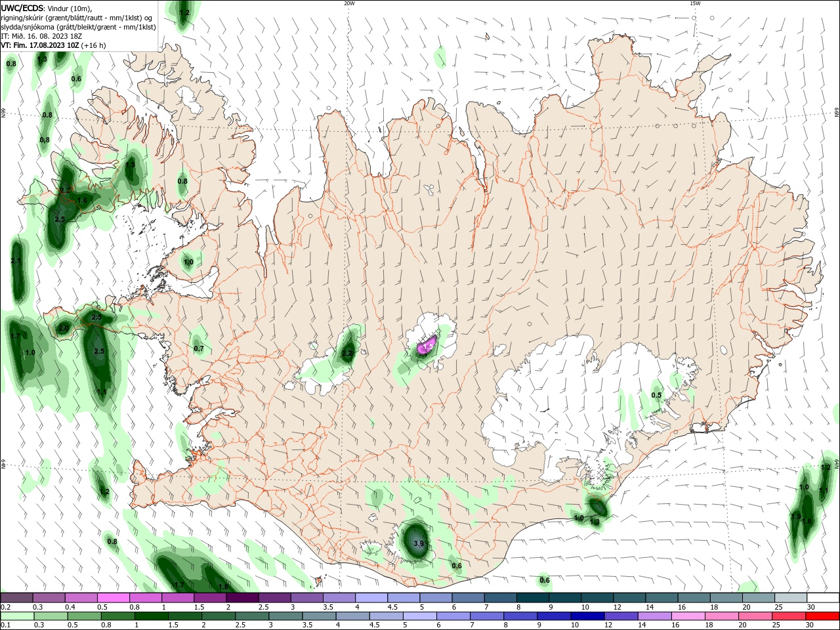Viewport: 840px width, 630px height.
Task: Select the white legend swatch labeled 30
Action: [823, 597]
